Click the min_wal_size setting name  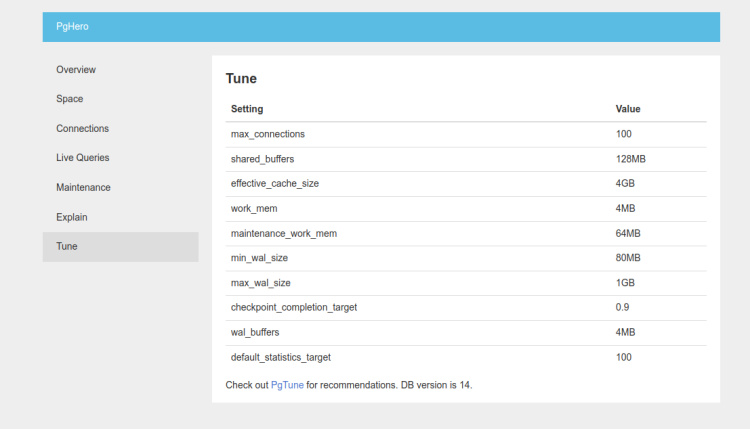pyautogui.click(x=260, y=258)
